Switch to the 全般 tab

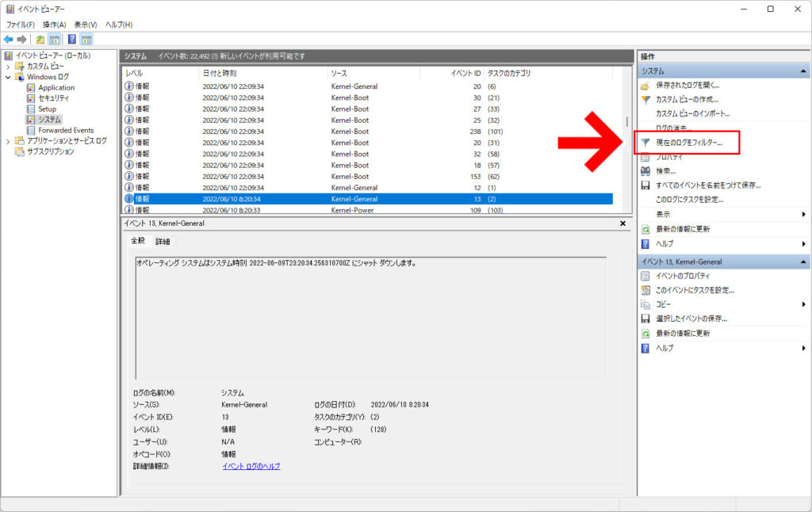(x=138, y=241)
